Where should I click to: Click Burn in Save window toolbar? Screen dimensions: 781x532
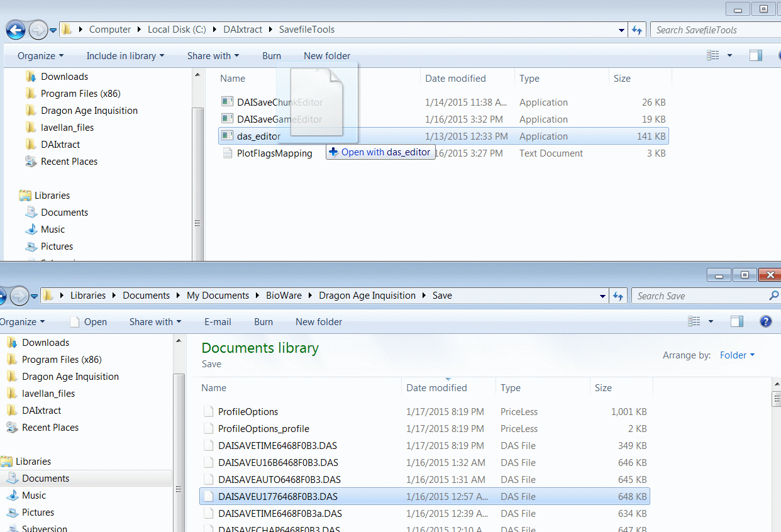[x=263, y=321]
